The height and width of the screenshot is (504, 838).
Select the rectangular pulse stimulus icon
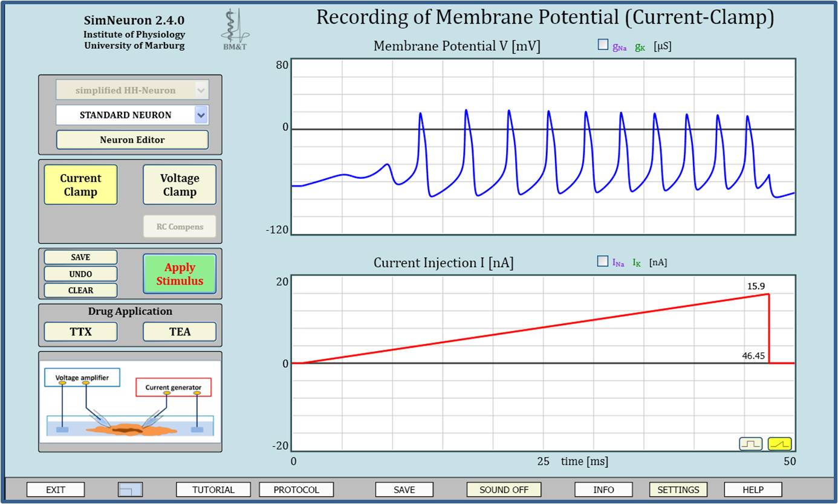(750, 444)
